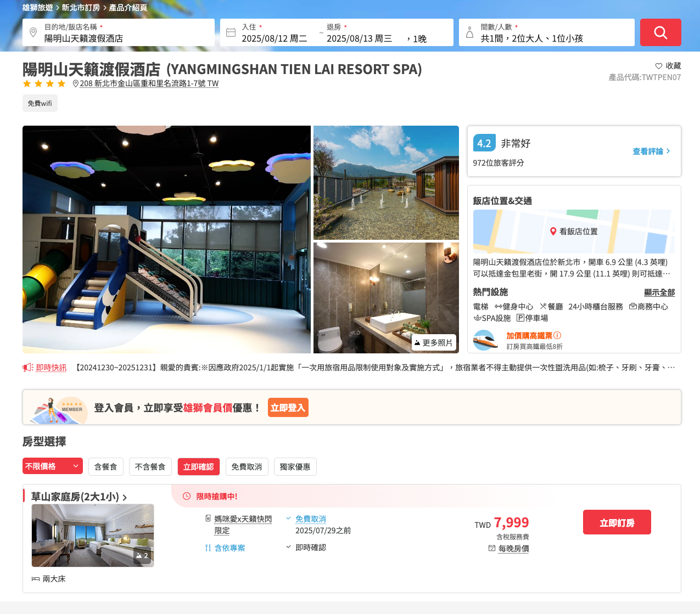
Task: Open the 不限價格 price dropdown
Action: pyautogui.click(x=52, y=466)
